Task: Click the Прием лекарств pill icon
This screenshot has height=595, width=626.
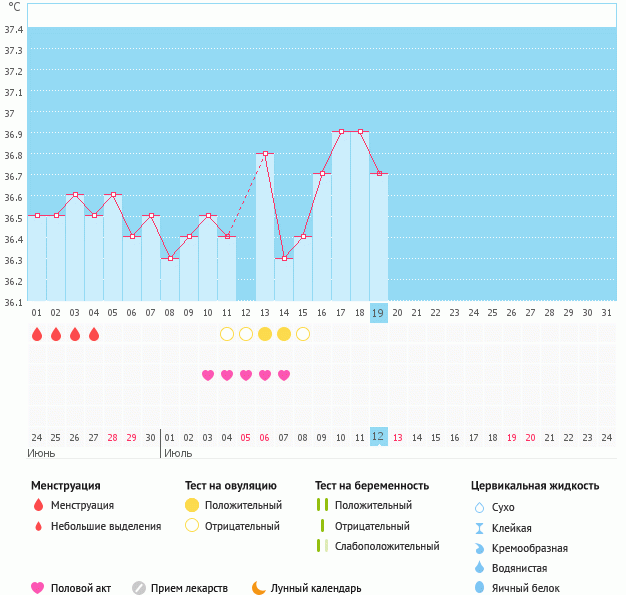Action: point(139,588)
